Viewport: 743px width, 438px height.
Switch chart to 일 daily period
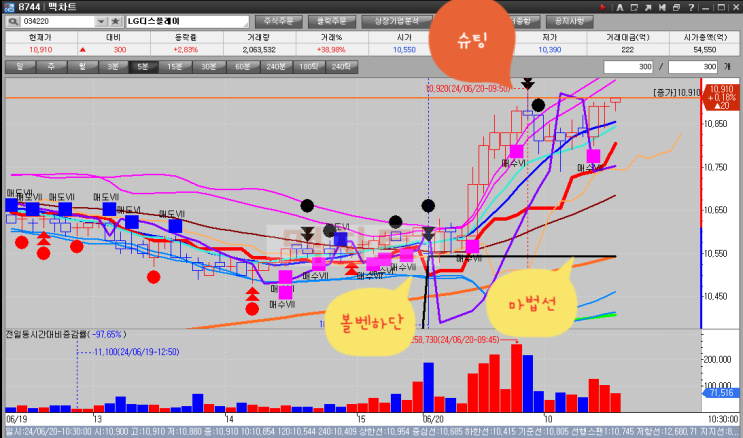pyautogui.click(x=20, y=67)
